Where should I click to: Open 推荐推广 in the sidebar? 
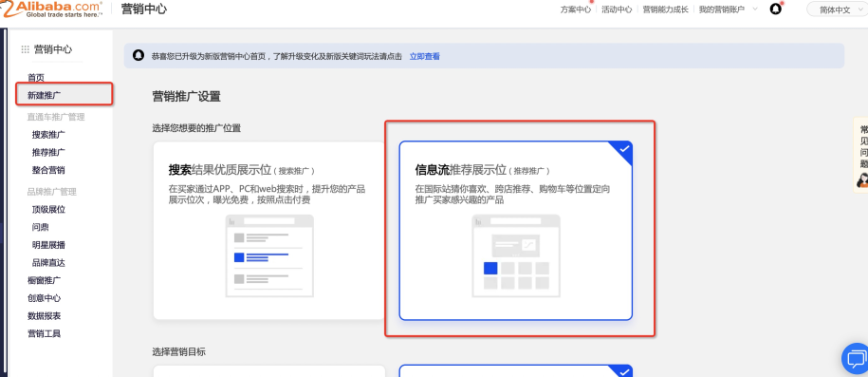point(48,152)
